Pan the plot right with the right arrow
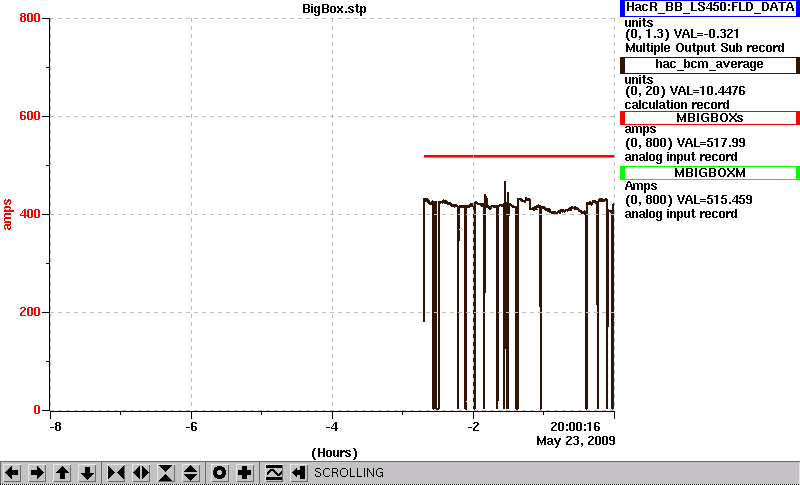The height and width of the screenshot is (485, 800). pyautogui.click(x=37, y=473)
